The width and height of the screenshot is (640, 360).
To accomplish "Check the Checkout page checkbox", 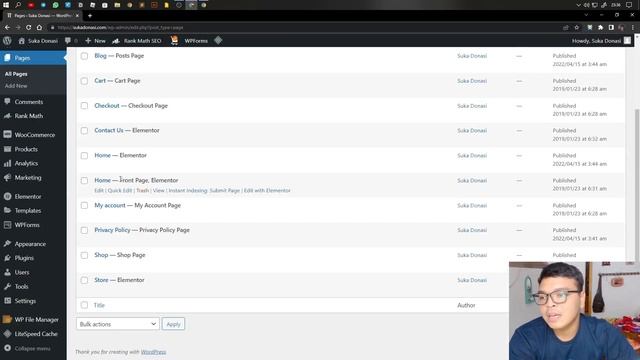I will pos(84,106).
